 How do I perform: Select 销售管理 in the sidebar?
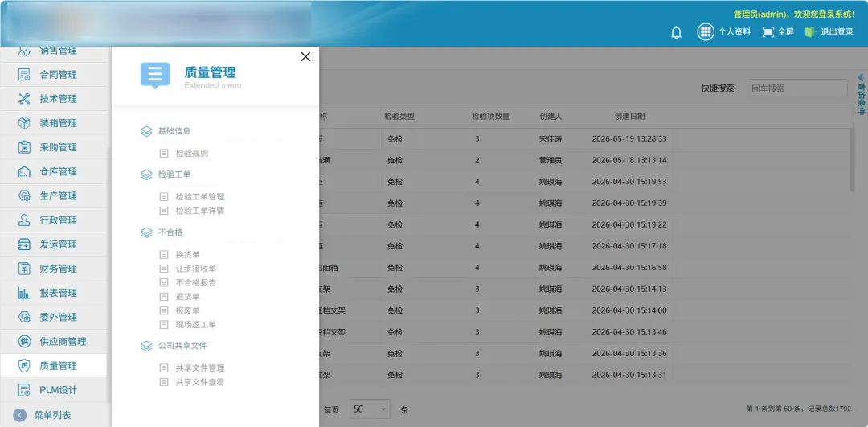coord(53,51)
